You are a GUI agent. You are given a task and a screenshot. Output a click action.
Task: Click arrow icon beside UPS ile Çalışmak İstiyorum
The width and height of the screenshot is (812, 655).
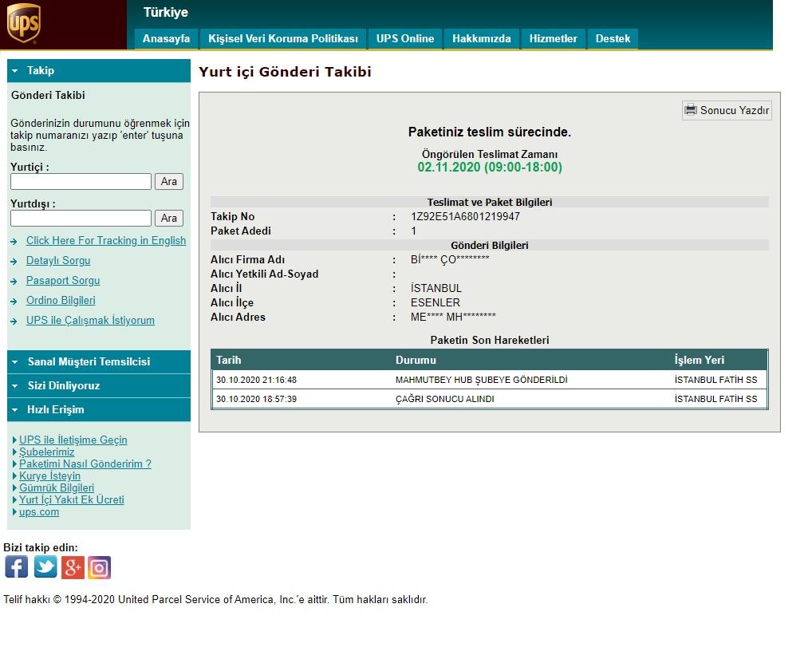click(x=14, y=322)
